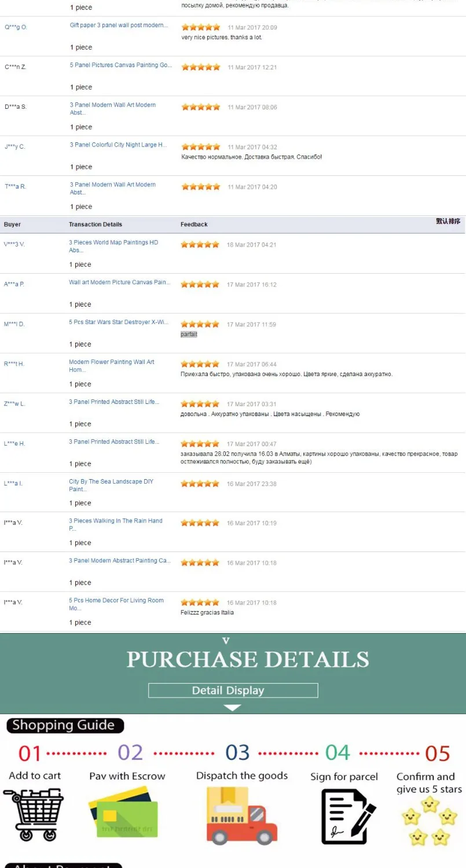466x868 pixels.
Task: Open 3 Pieces World Map Paintings link
Action: (x=113, y=247)
